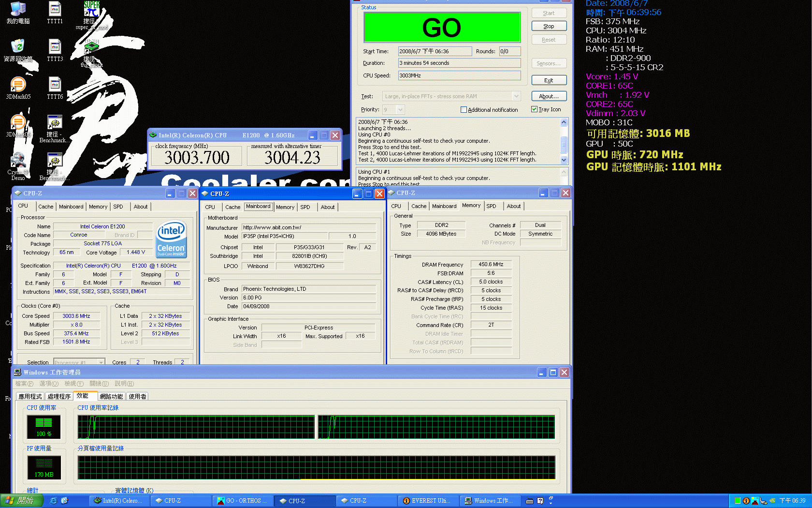Open the 關機 menu in Task Manager
The image size is (812, 508).
pyautogui.click(x=99, y=384)
